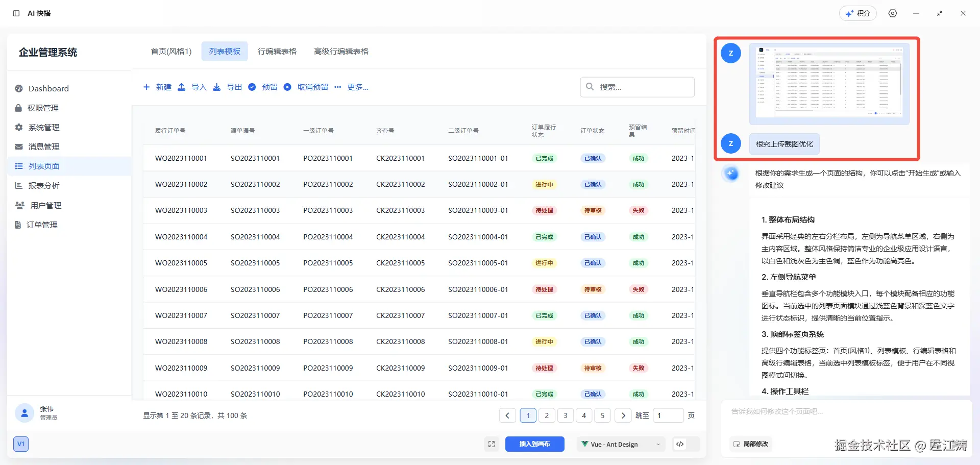Select cell SO2023110003

pyautogui.click(x=255, y=210)
